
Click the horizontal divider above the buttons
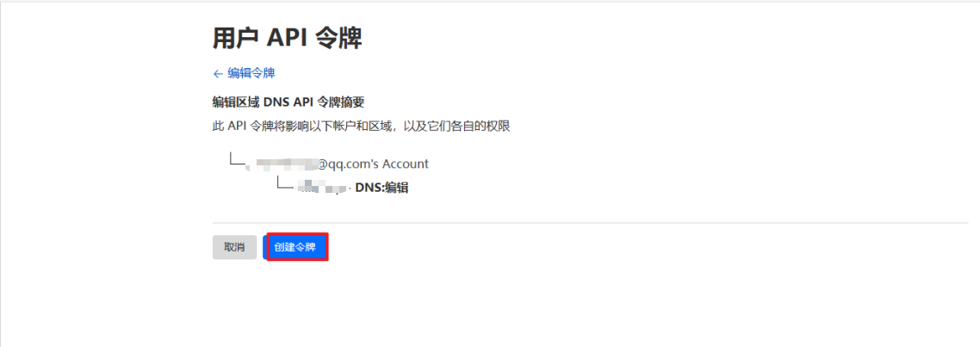[590, 223]
